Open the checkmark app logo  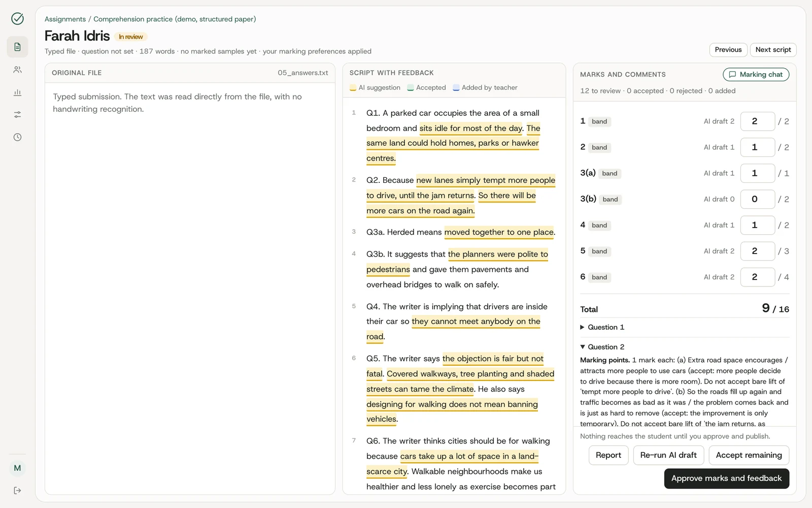(17, 19)
